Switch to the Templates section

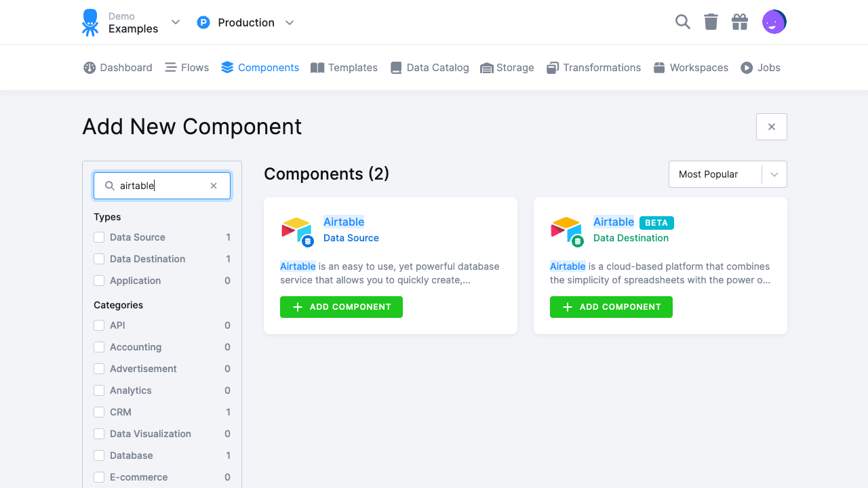(x=344, y=67)
